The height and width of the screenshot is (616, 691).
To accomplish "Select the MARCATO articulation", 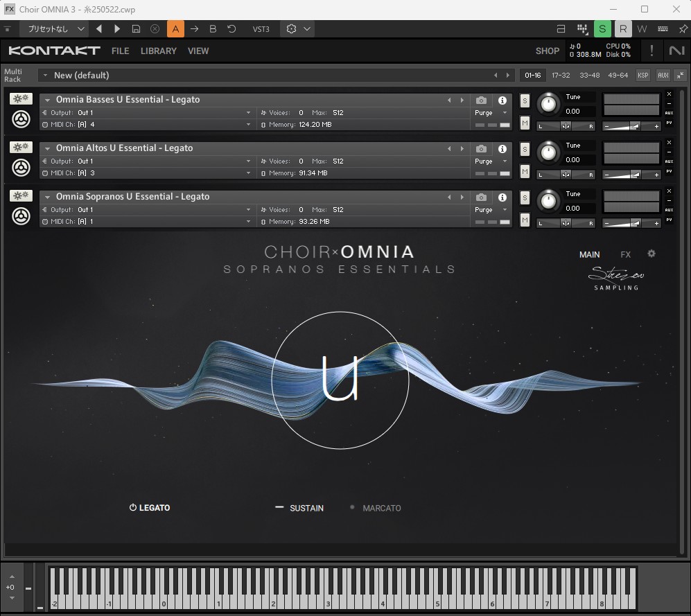I will (x=382, y=508).
